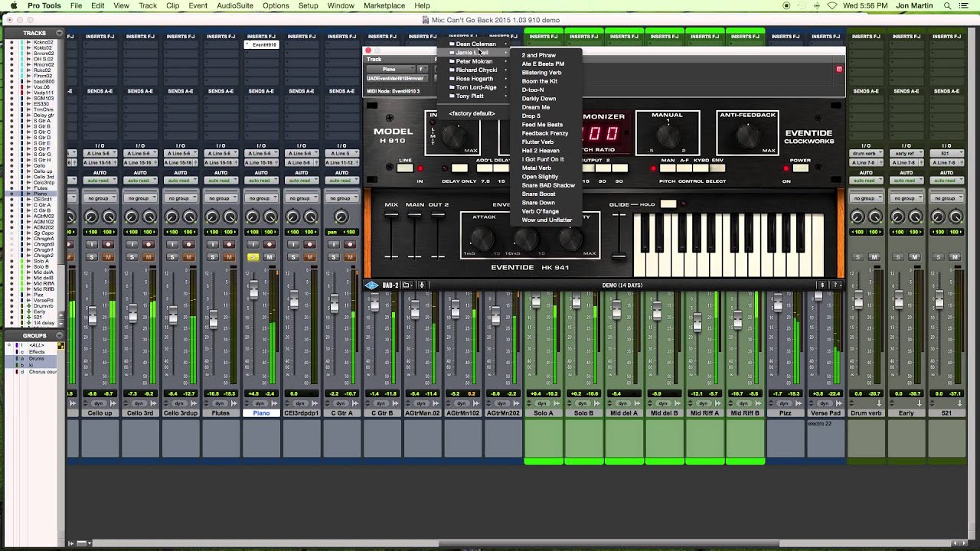This screenshot has height=551, width=980.
Task: Solo the Flutes track
Action: [213, 257]
